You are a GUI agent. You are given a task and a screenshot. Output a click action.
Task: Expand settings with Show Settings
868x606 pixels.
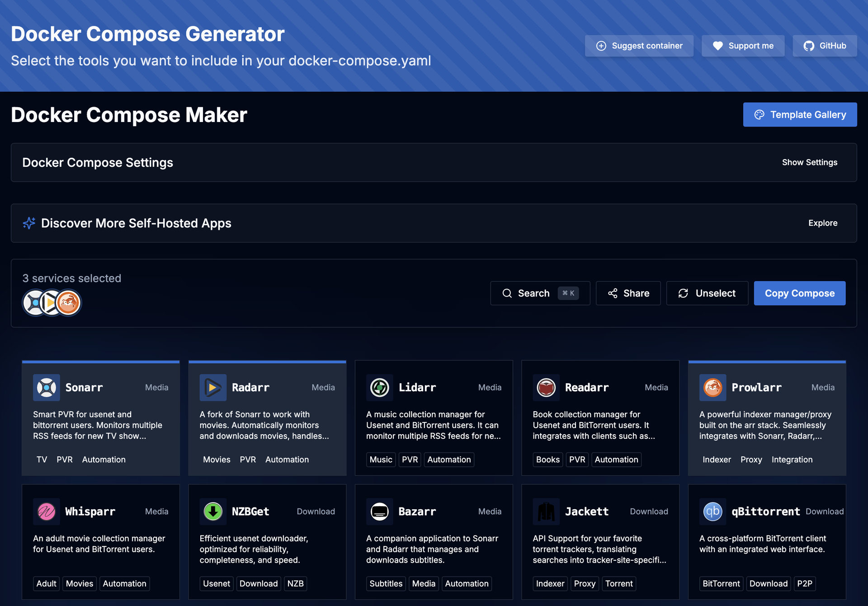[810, 162]
